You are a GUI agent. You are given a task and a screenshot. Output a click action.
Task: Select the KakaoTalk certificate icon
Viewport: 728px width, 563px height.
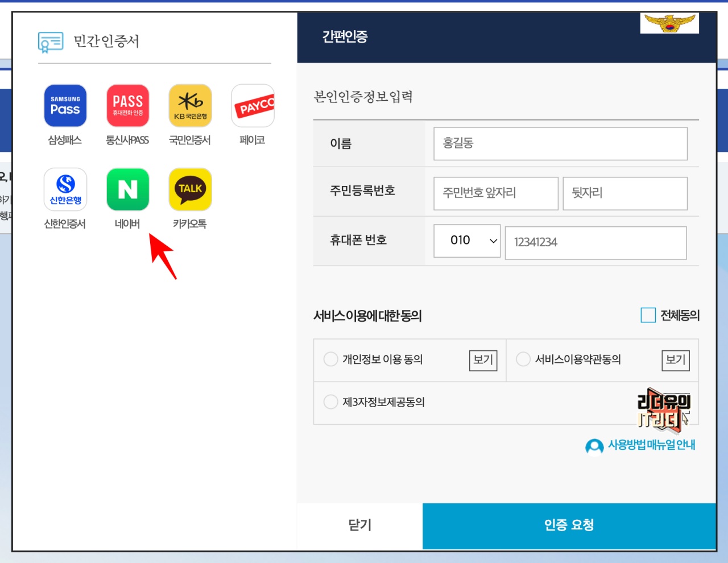191,189
